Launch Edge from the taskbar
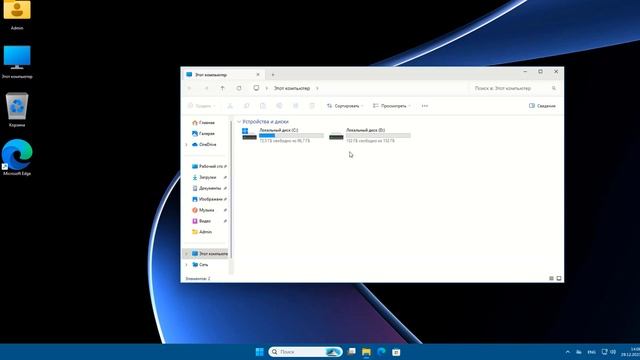Viewport: 640px width, 360px height. (381, 352)
